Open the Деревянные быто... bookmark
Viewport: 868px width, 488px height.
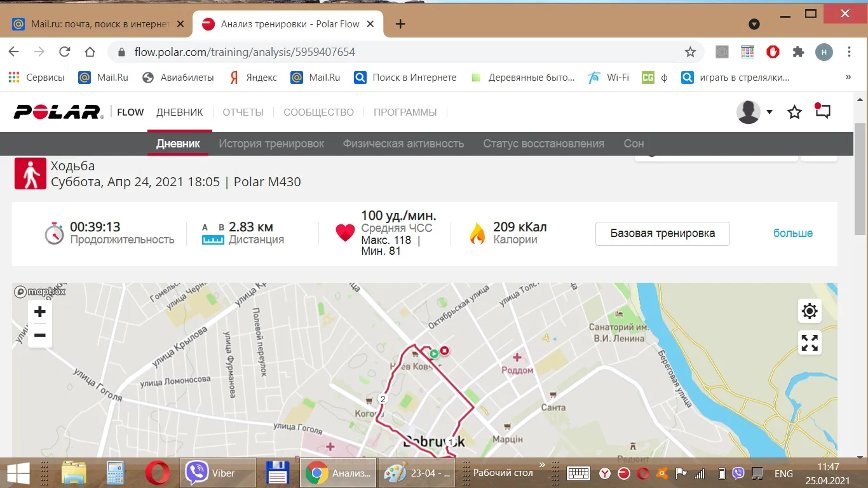pyautogui.click(x=522, y=78)
